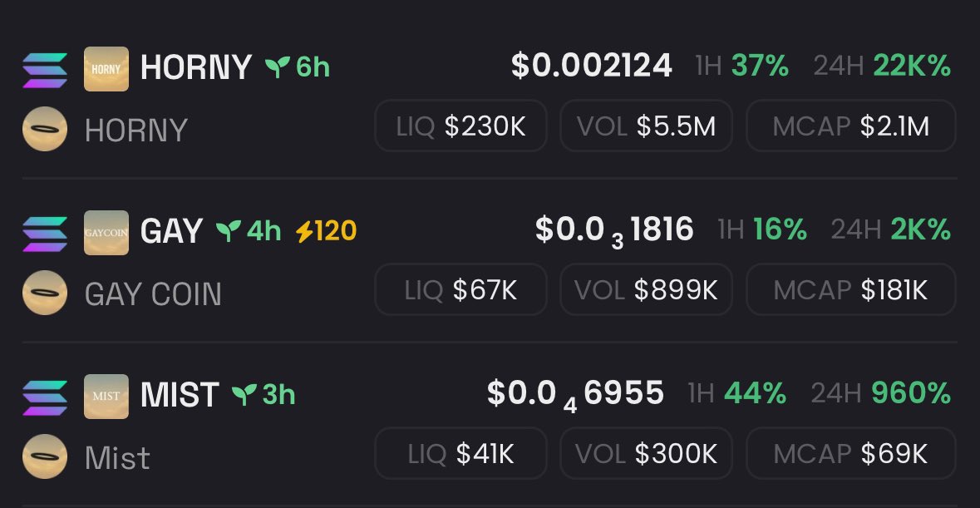Open the HORNY token logo thumbnail
980x508 pixels.
point(106,69)
